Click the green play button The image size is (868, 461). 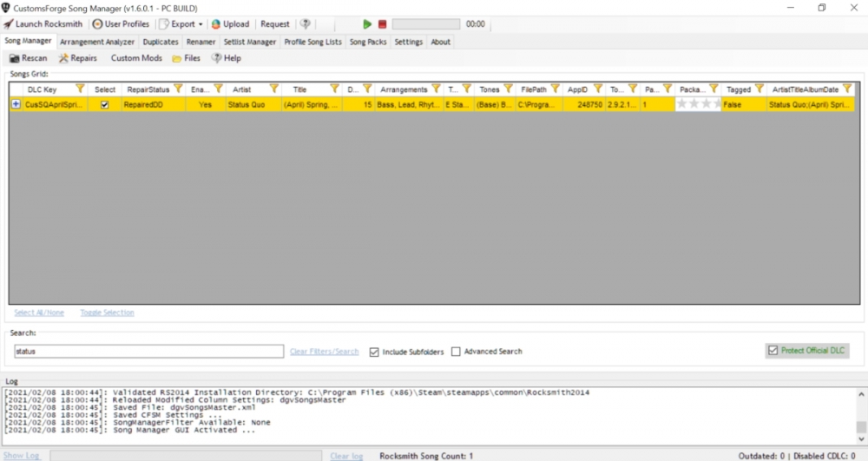point(367,24)
